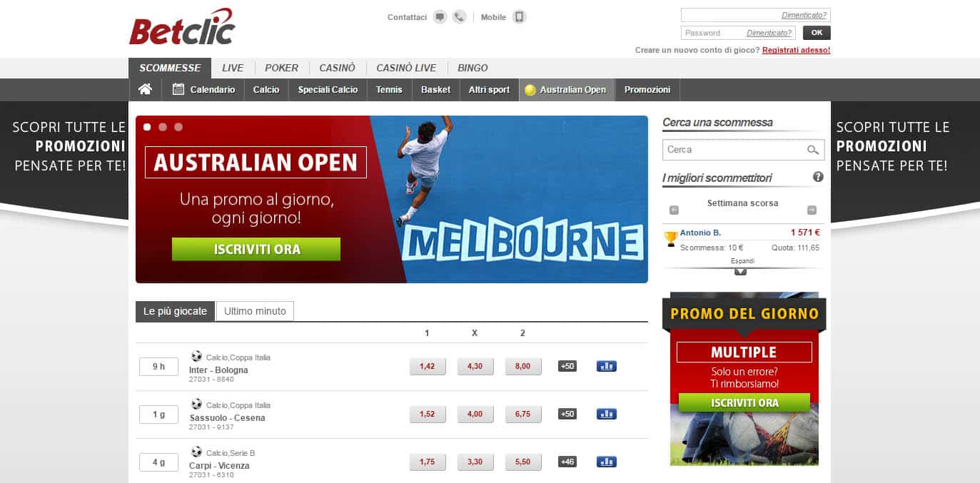Go to the CASINÒ tab

point(337,68)
